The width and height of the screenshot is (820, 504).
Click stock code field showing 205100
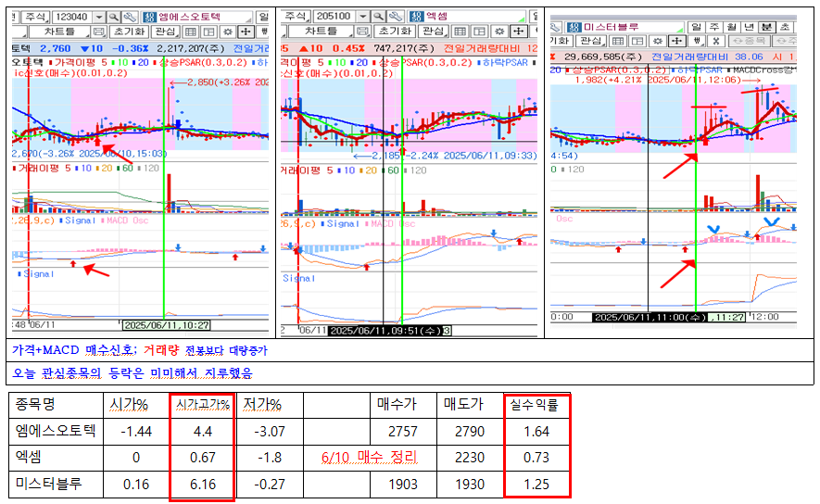pos(334,16)
